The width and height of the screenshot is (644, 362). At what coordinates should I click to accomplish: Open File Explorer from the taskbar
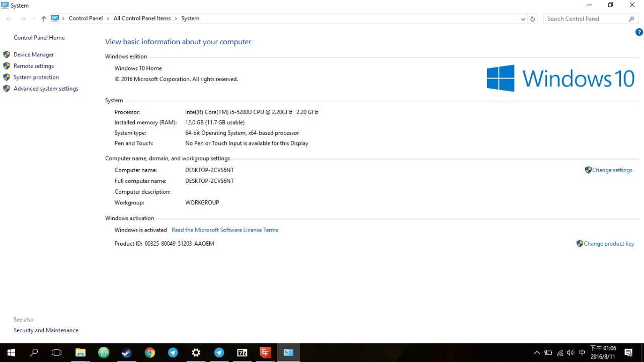click(80, 352)
